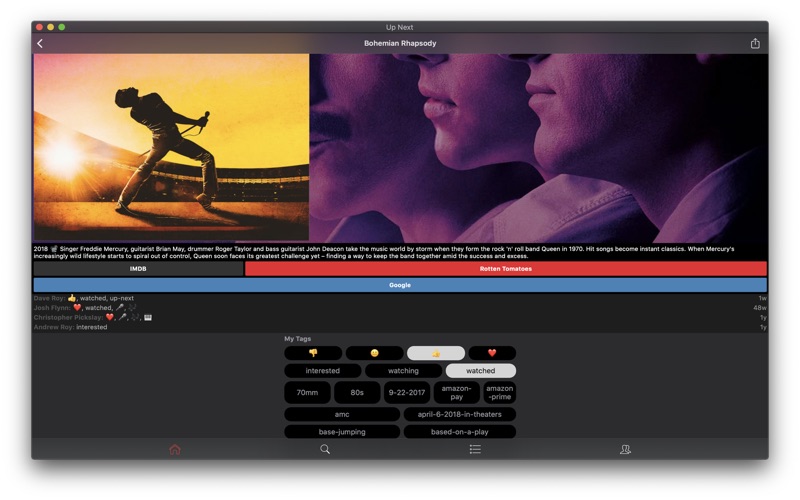Select the amazon-pay tag
This screenshot has height=500, width=800.
click(457, 393)
